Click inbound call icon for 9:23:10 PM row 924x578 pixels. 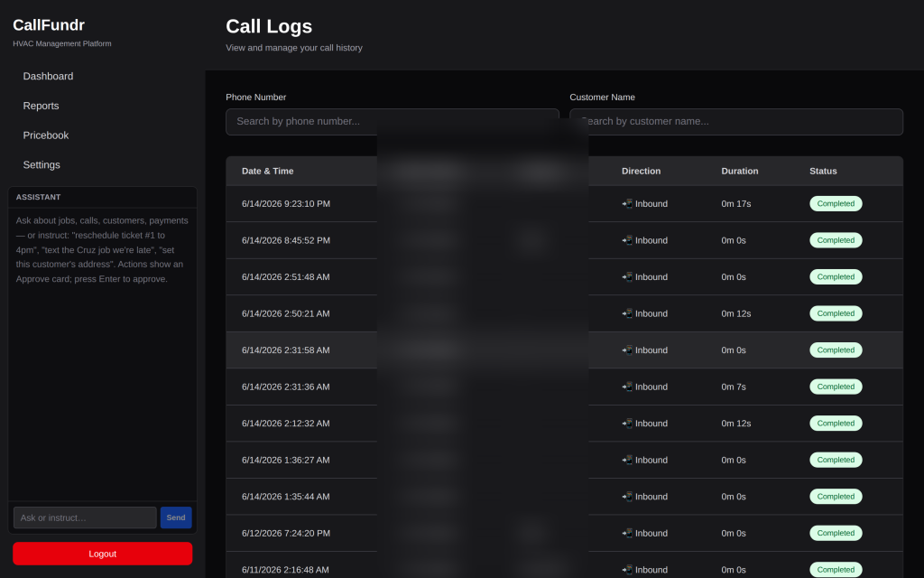tap(627, 203)
